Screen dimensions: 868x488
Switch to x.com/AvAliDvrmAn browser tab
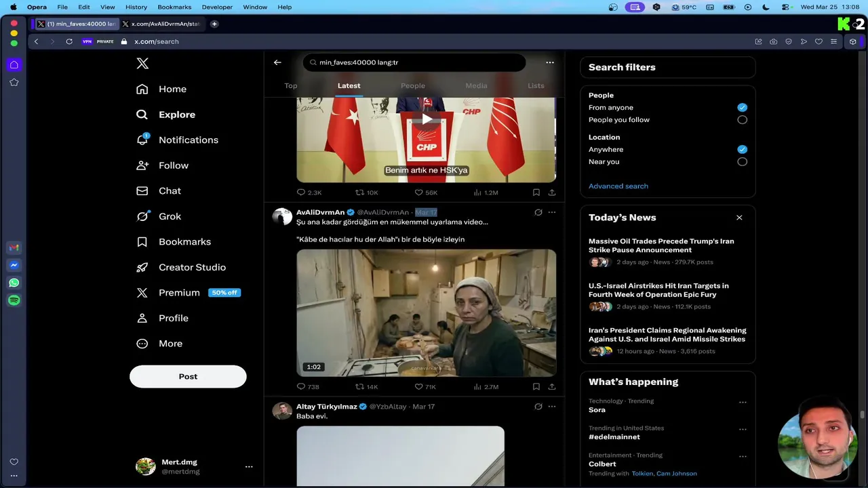[162, 24]
